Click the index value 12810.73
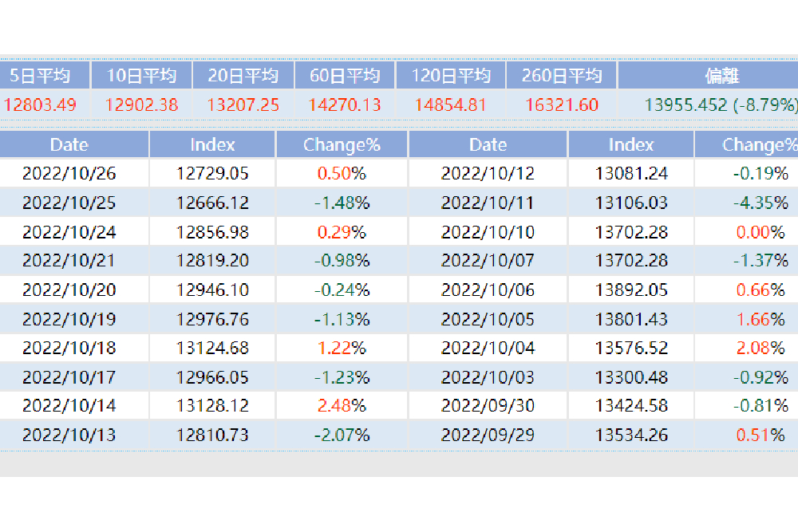The width and height of the screenshot is (798, 532). click(212, 435)
